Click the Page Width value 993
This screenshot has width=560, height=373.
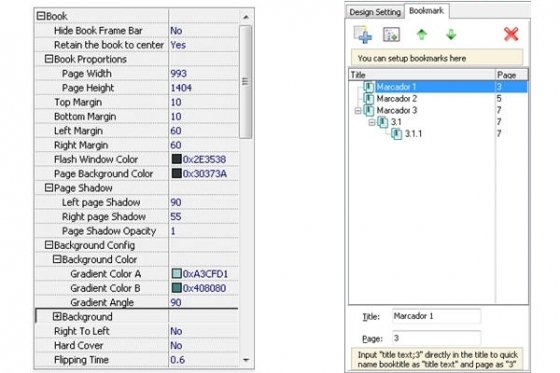tap(179, 74)
